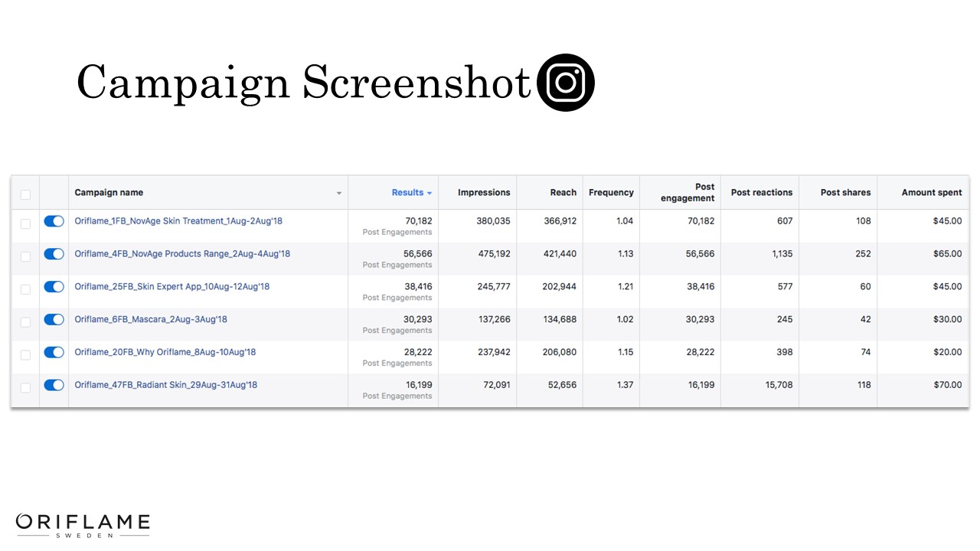Screen dimensions: 980x551
Task: Click the Amount spent column header
Action: (x=931, y=193)
